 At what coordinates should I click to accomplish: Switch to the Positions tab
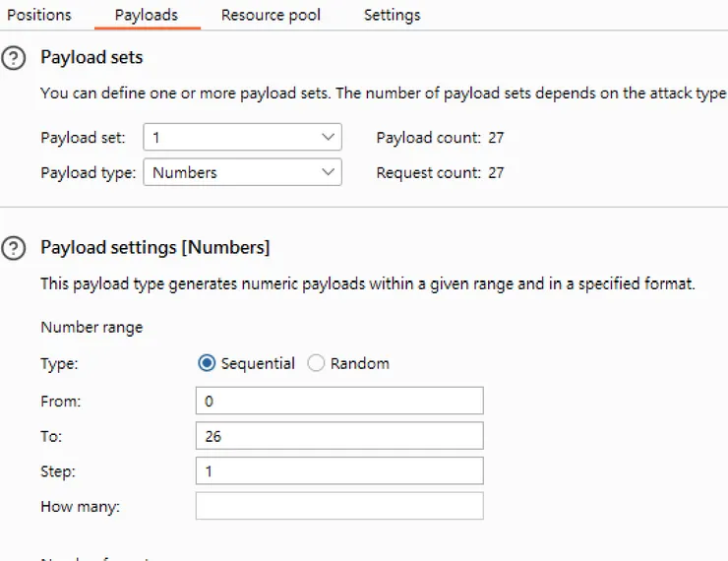39,15
